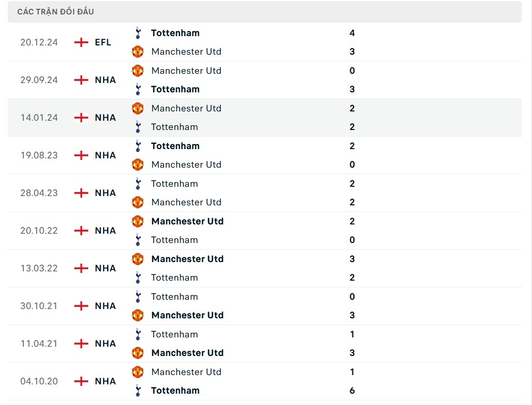Click the NHA label on 28.04.23 row
This screenshot has height=405, width=532.
tap(105, 193)
